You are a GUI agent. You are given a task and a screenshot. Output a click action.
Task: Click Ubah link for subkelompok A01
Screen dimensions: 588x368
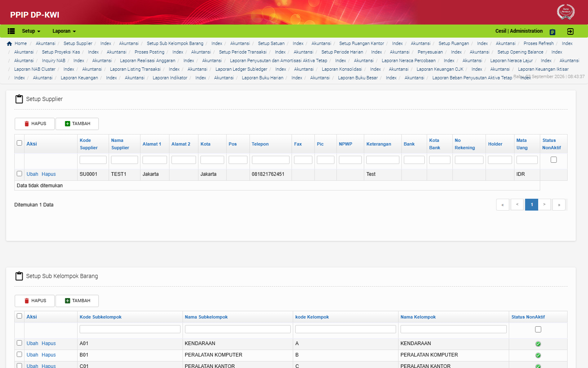point(32,343)
